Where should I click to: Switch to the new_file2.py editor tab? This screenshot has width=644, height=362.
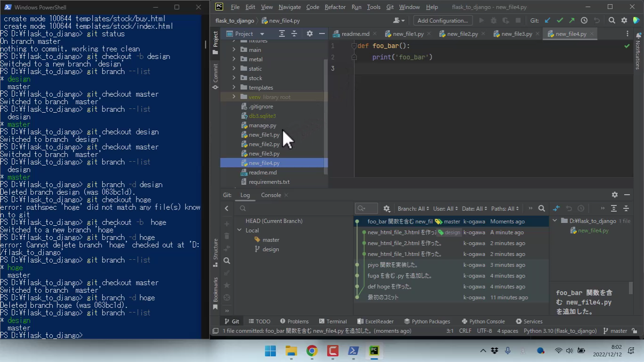(462, 34)
